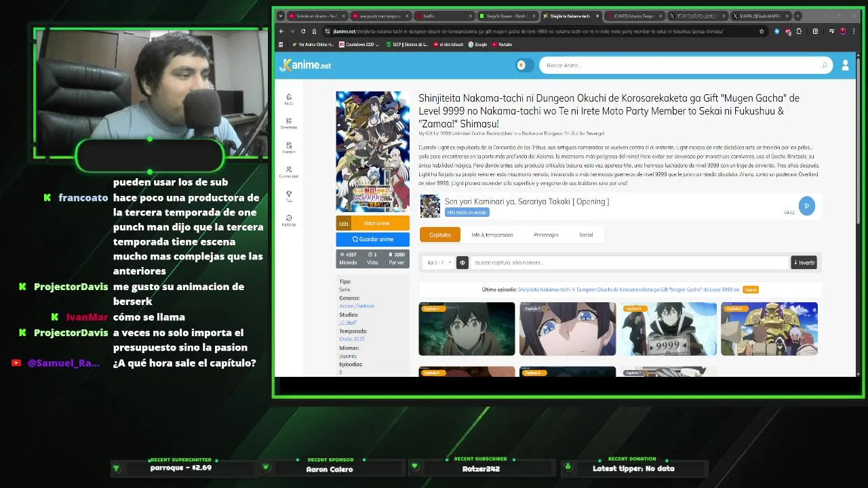
Task: Play the opening track
Action: (806, 205)
